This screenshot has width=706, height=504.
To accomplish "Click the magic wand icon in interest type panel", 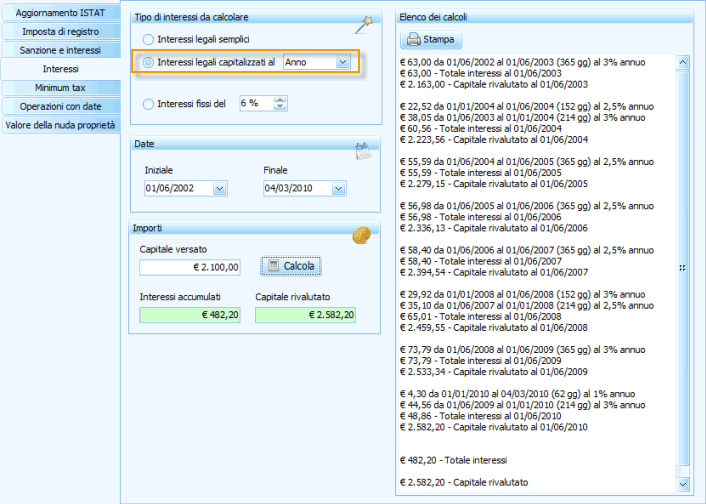I will click(363, 25).
